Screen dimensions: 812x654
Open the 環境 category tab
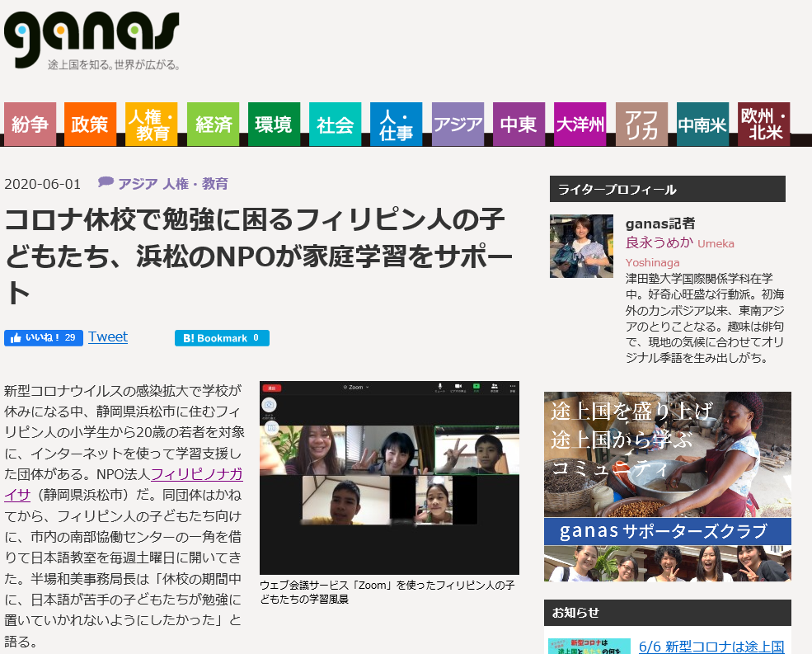click(274, 125)
